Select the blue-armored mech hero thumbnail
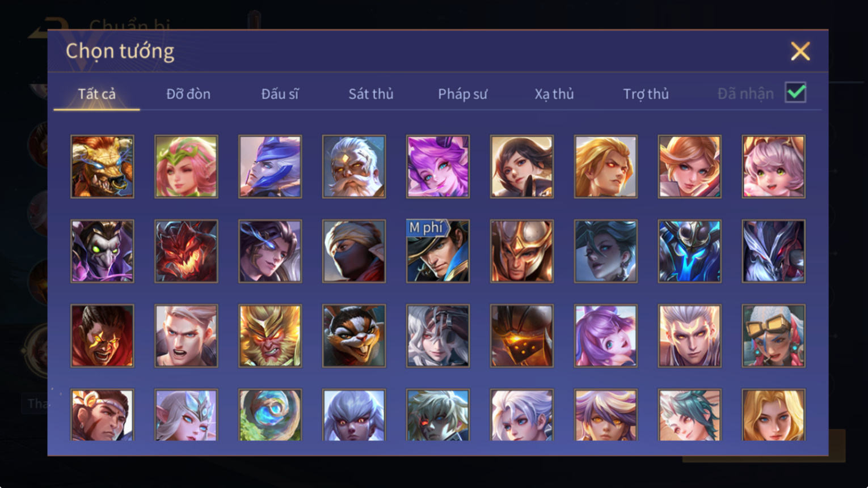The image size is (868, 488). click(689, 251)
